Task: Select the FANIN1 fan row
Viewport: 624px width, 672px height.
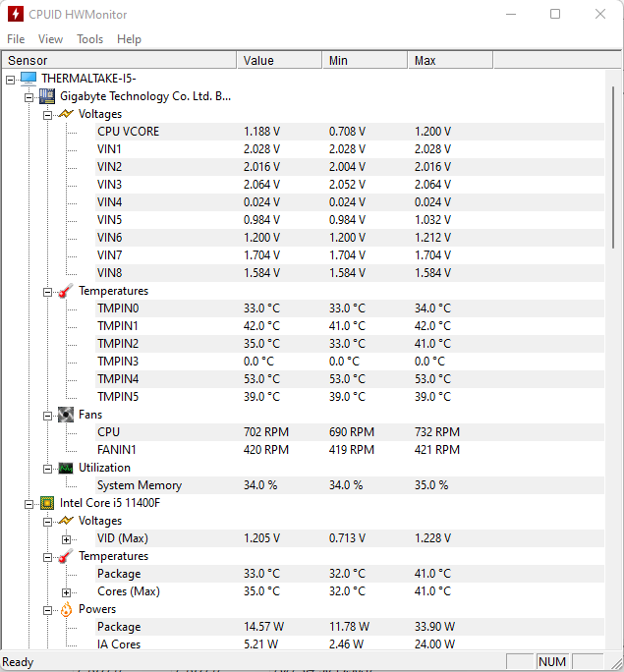Action: tap(350, 450)
